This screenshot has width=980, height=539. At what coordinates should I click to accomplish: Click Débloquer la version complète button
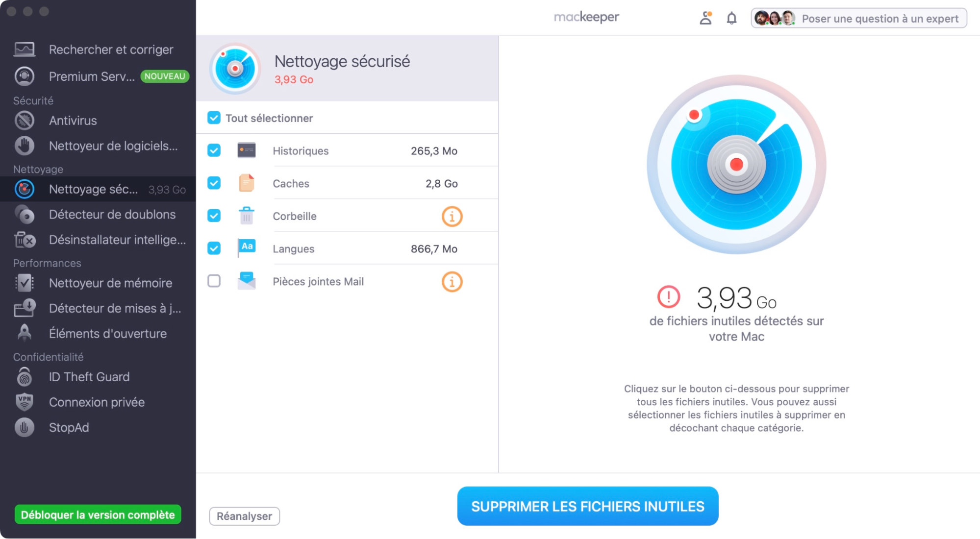(98, 514)
